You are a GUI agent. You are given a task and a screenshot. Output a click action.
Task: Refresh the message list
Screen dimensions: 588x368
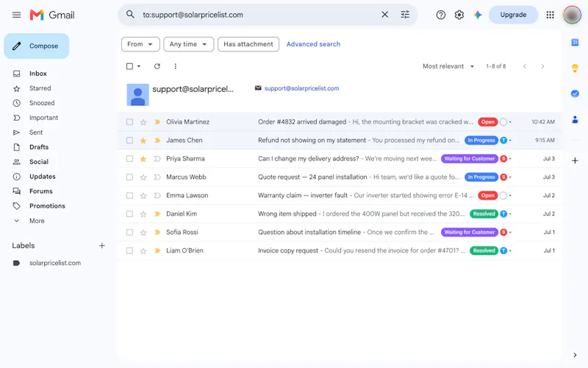(157, 66)
